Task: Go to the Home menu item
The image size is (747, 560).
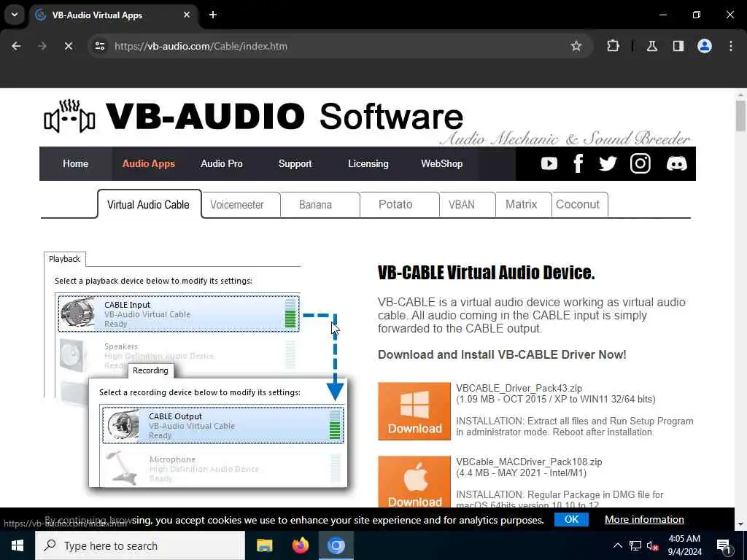Action: pyautogui.click(x=75, y=164)
